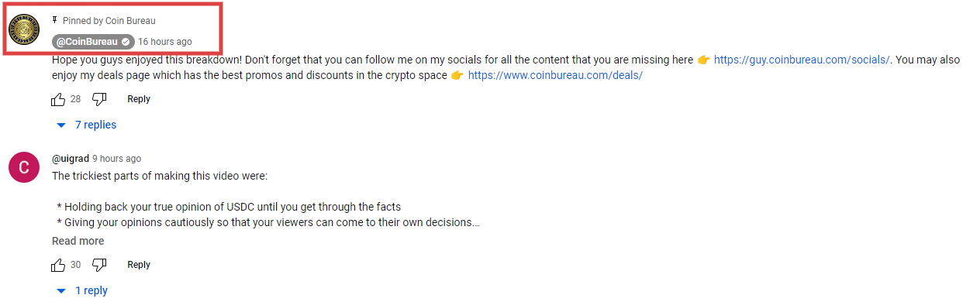The height and width of the screenshot is (302, 980).
Task: Like the pinned Coin Bureau comment
Action: (x=58, y=99)
